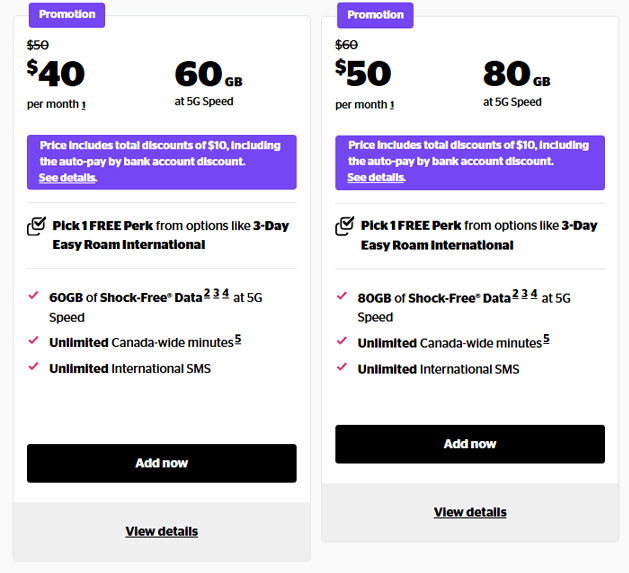629x573 pixels.
Task: Click the Promotion badge on the $50 plan
Action: 375,15
